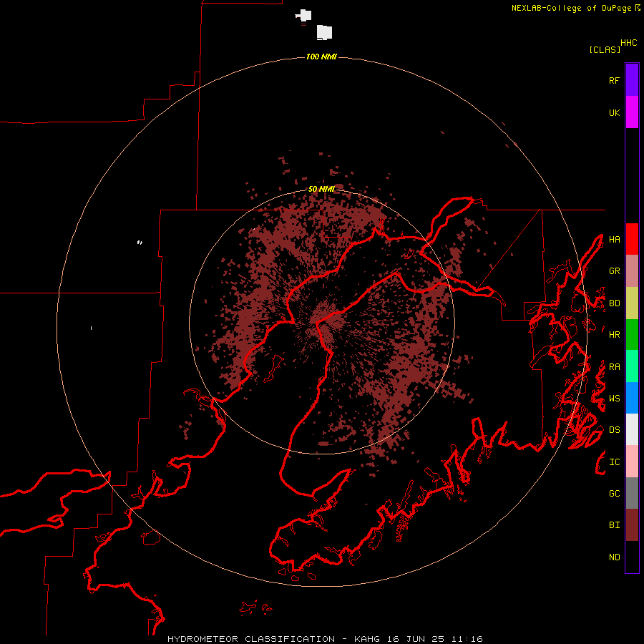
Task: Click the ND legend label
Action: click(614, 557)
